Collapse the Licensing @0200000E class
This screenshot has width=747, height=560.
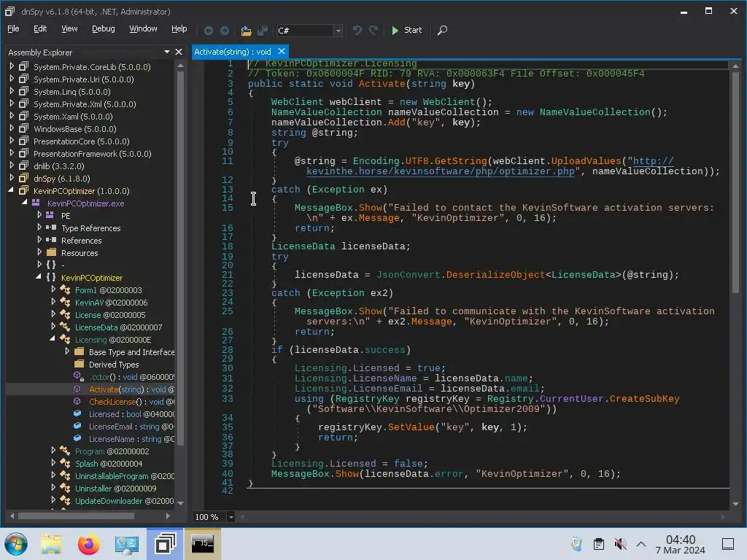[53, 338]
